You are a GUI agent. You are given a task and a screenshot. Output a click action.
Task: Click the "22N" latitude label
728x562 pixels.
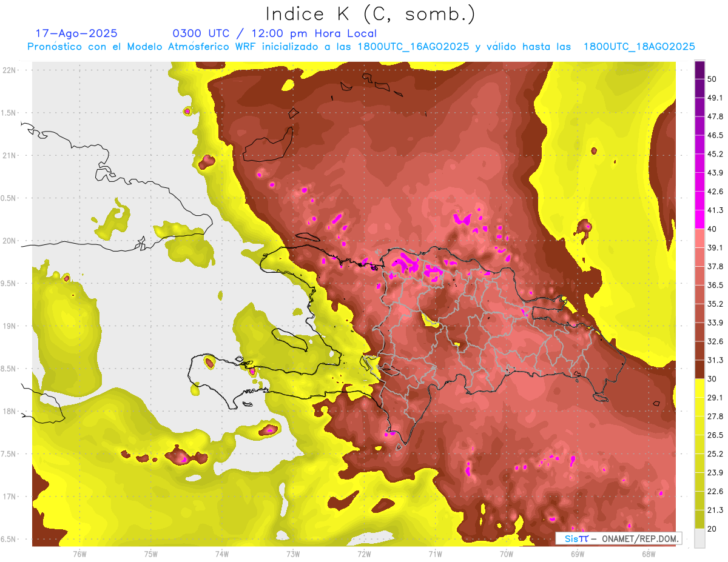click(8, 70)
